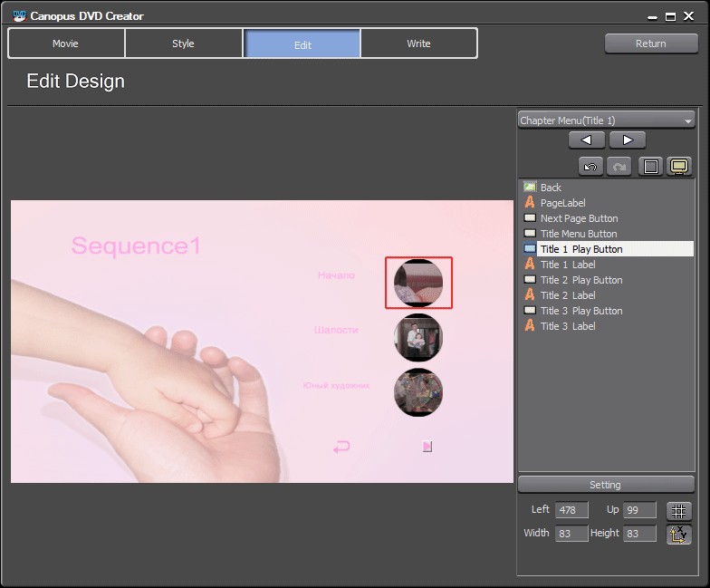Screen dimensions: 710x588
Task: Select Title 2 Play Button item
Action: pyautogui.click(x=607, y=279)
